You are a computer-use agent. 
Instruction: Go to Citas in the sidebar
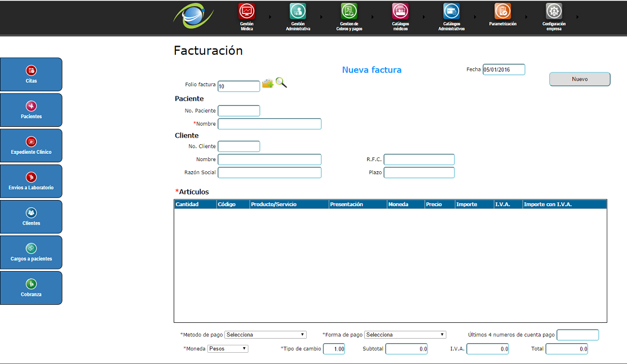coord(31,74)
